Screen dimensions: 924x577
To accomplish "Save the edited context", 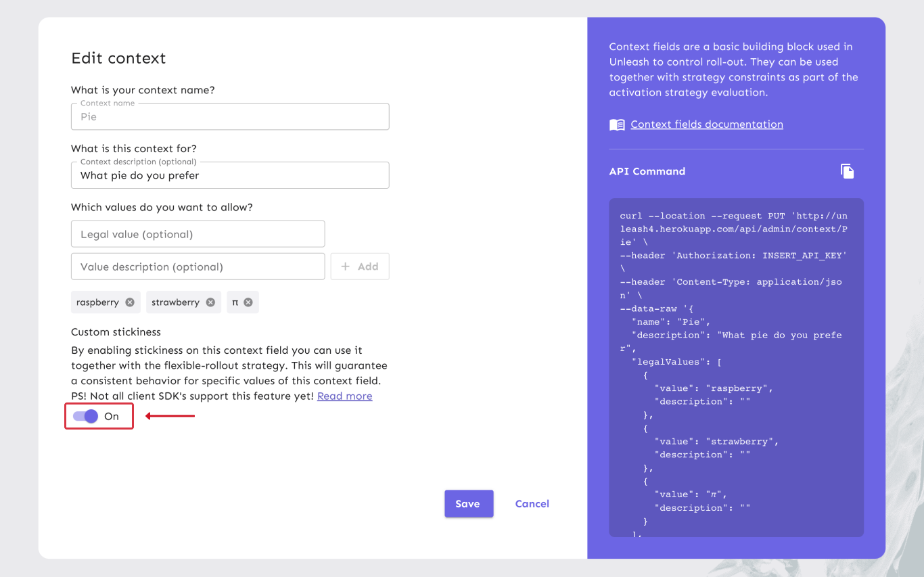I will (x=469, y=503).
